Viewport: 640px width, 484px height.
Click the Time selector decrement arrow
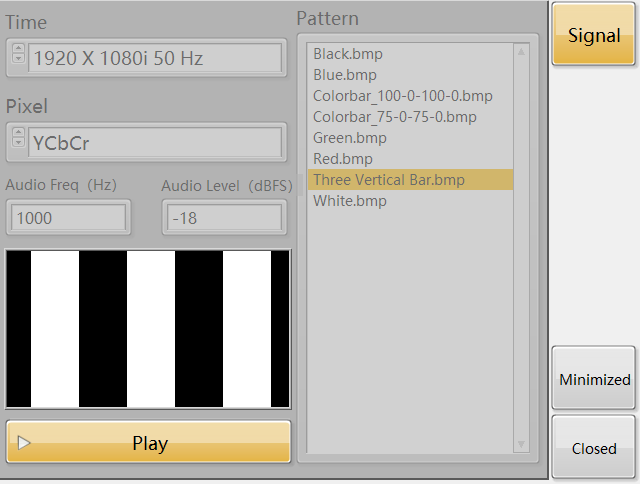(x=18, y=62)
